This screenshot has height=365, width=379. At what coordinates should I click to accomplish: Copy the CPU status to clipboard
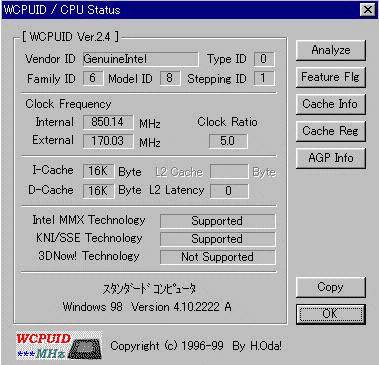331,287
